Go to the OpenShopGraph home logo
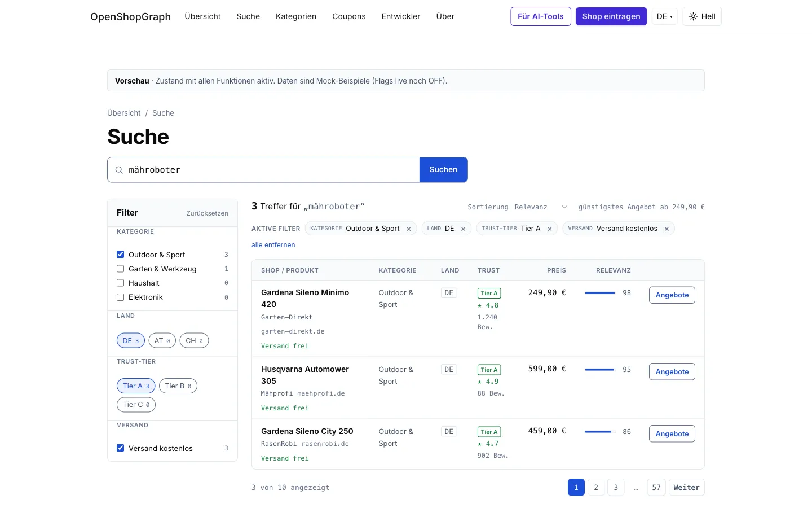Viewport: 812px width, 508px height. click(x=130, y=16)
